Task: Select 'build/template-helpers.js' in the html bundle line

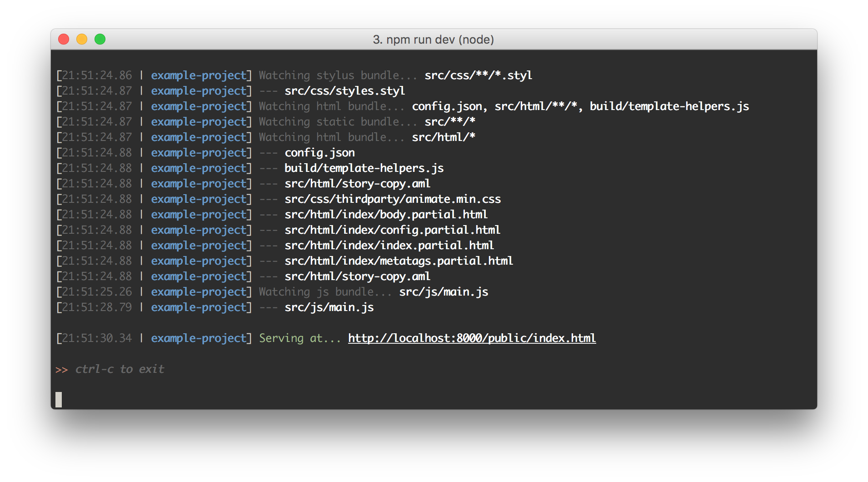Action: [x=669, y=106]
